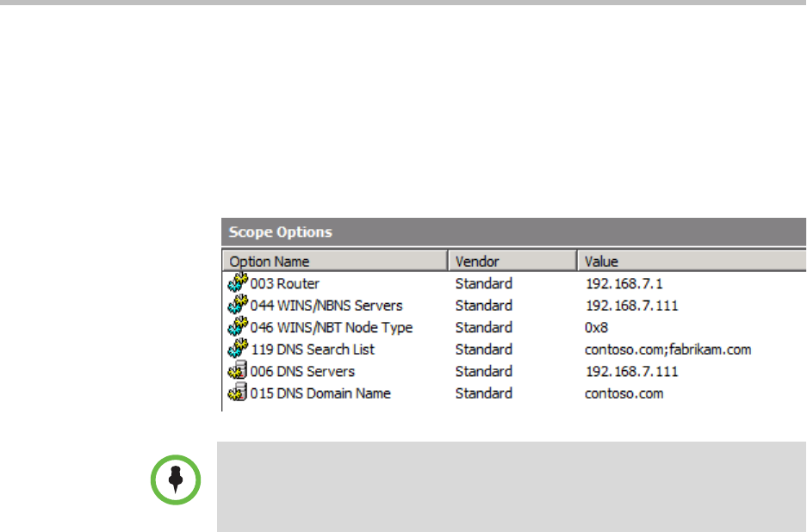Sort by the Vendor column header
This screenshot has height=532, width=807.
(512, 261)
